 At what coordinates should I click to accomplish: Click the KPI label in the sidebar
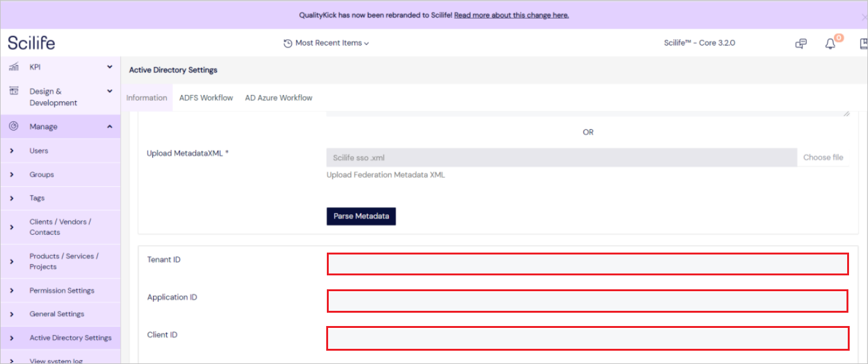pos(35,67)
